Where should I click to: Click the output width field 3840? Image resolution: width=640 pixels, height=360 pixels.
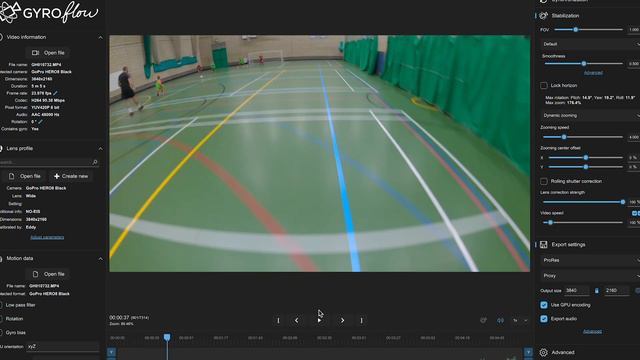(577, 291)
